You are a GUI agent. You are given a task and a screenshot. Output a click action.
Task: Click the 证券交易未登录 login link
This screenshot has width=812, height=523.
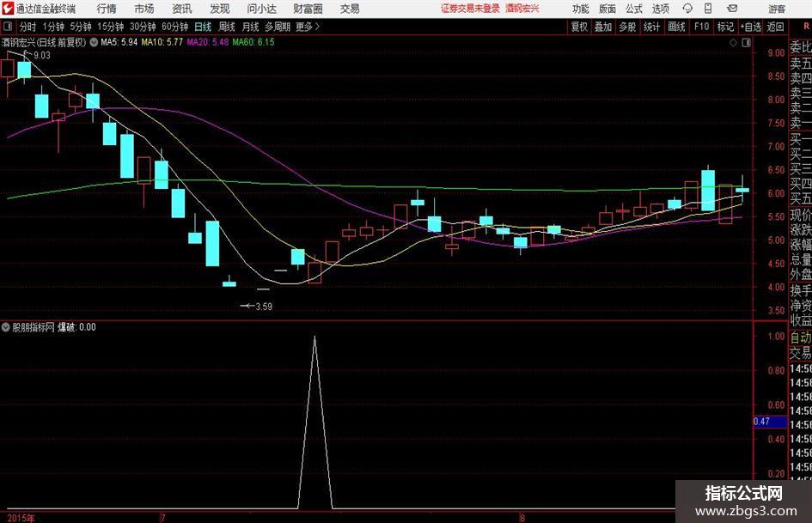(470, 9)
